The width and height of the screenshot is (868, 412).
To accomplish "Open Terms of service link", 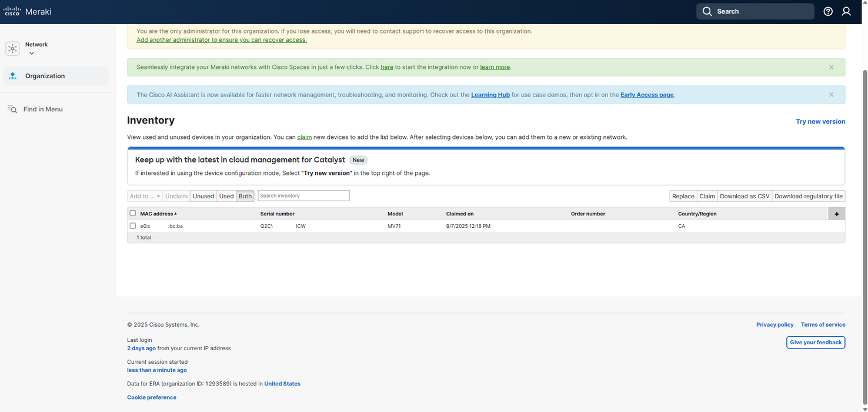I will coord(823,325).
